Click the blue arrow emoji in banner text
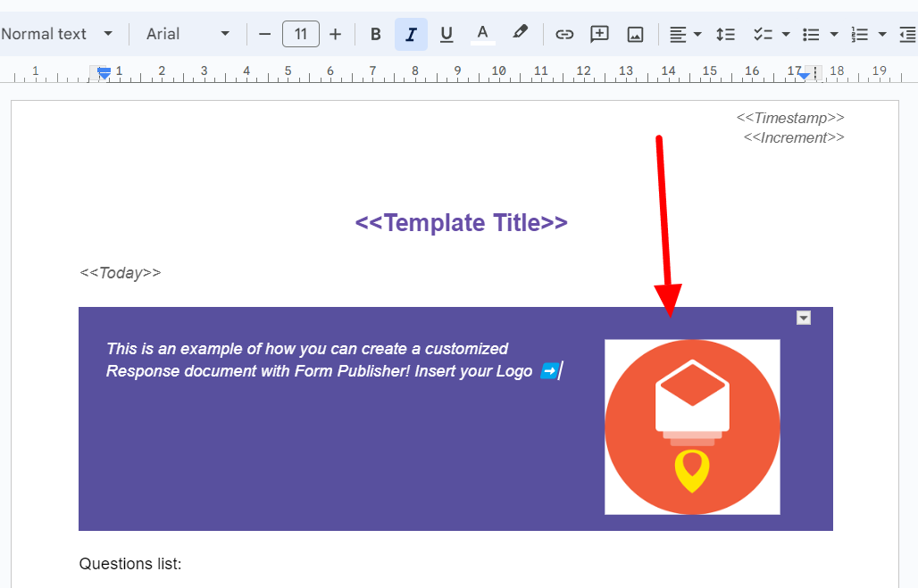 (x=549, y=371)
